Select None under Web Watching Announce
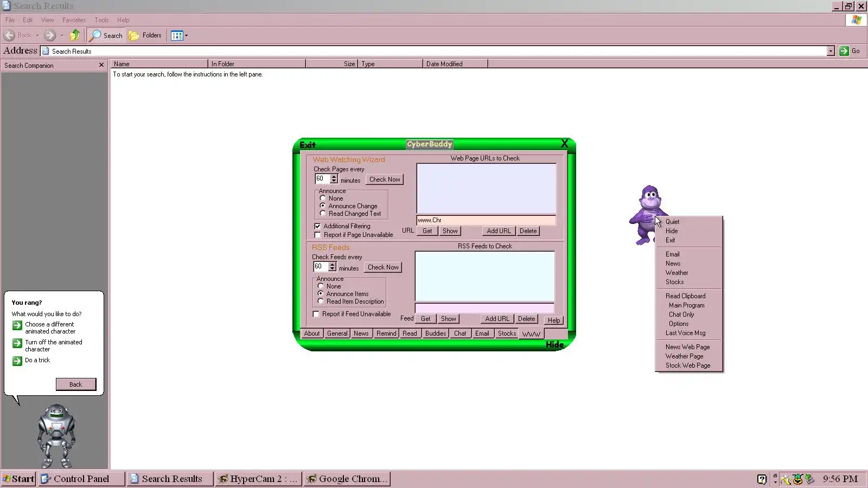The width and height of the screenshot is (868, 488). coord(323,198)
